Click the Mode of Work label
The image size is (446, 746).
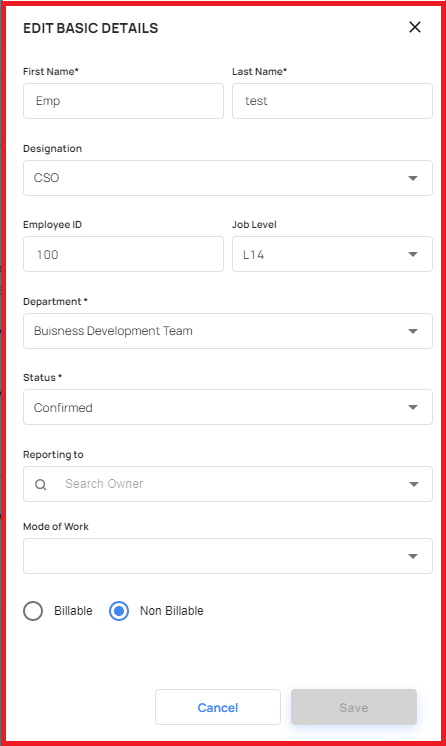pyautogui.click(x=56, y=527)
